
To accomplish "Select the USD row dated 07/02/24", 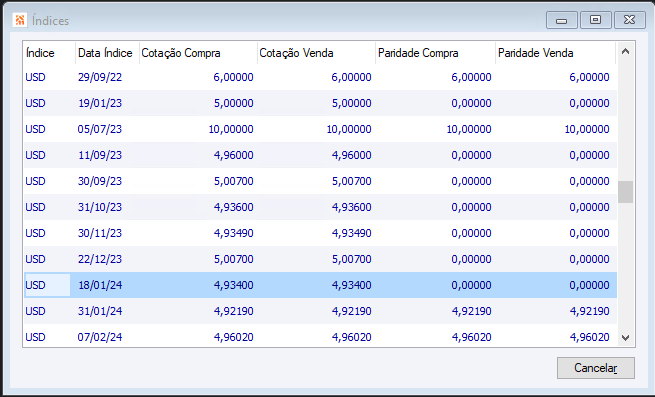I will tap(320, 337).
